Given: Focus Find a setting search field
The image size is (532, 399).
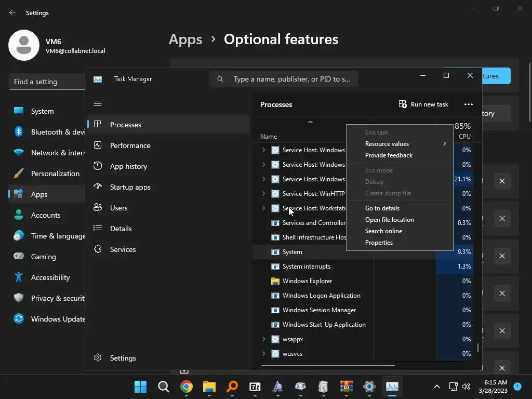Looking at the screenshot, I should (x=47, y=82).
